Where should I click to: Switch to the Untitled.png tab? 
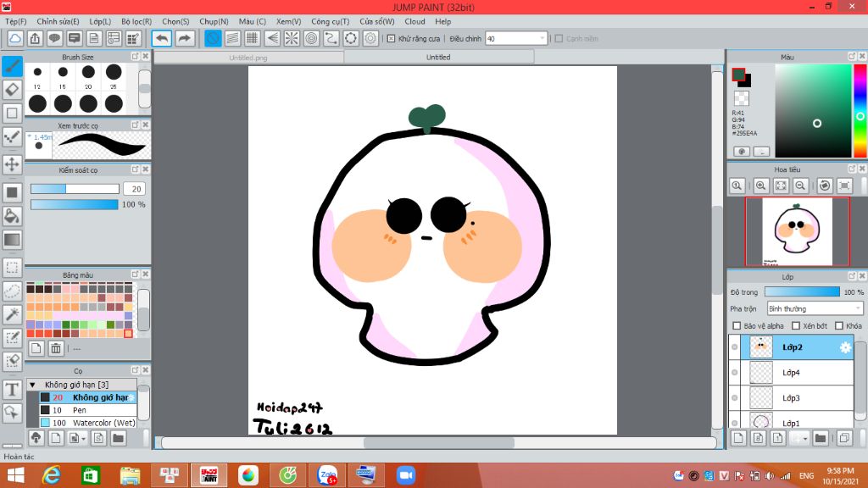coord(248,58)
